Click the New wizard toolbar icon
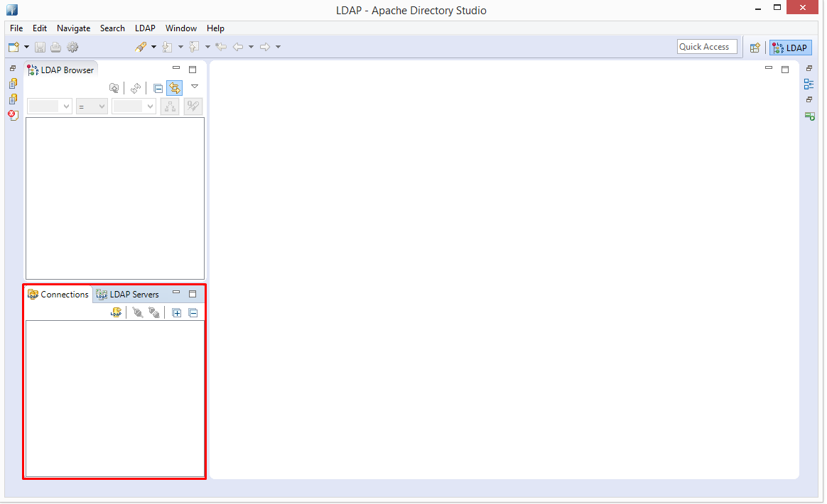 pyautogui.click(x=13, y=47)
